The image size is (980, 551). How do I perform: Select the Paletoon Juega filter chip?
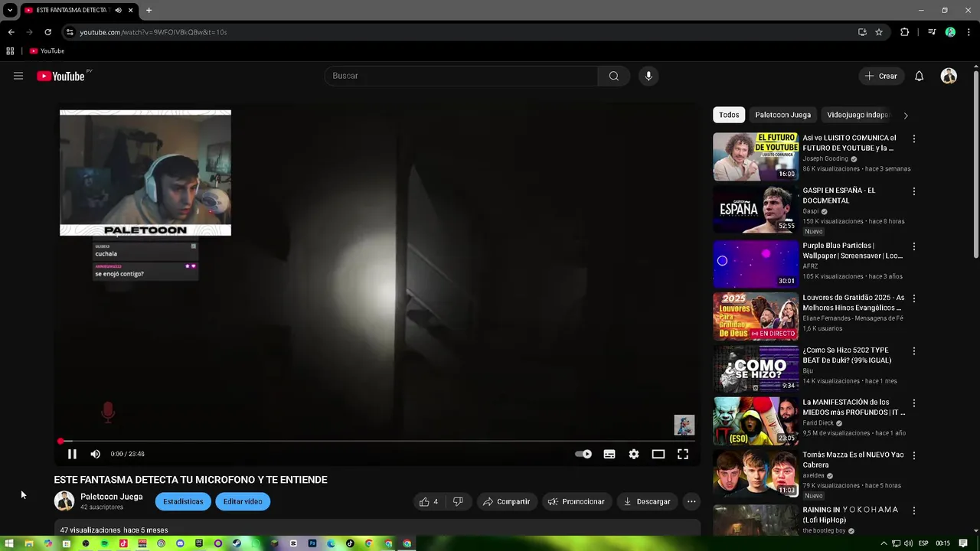(782, 115)
